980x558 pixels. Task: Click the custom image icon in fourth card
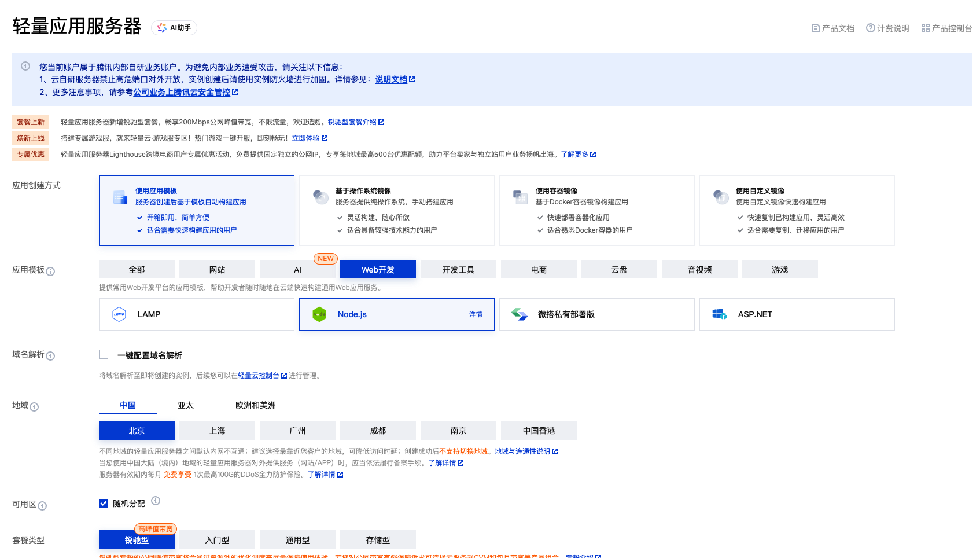pos(721,197)
